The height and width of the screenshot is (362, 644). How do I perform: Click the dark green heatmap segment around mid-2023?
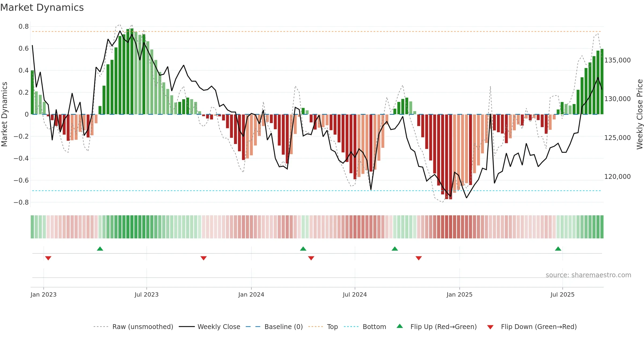point(132,227)
